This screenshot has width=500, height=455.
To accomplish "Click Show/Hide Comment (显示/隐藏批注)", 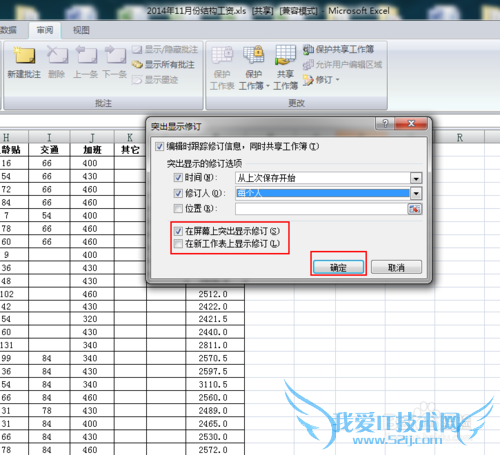I will pyautogui.click(x=165, y=50).
